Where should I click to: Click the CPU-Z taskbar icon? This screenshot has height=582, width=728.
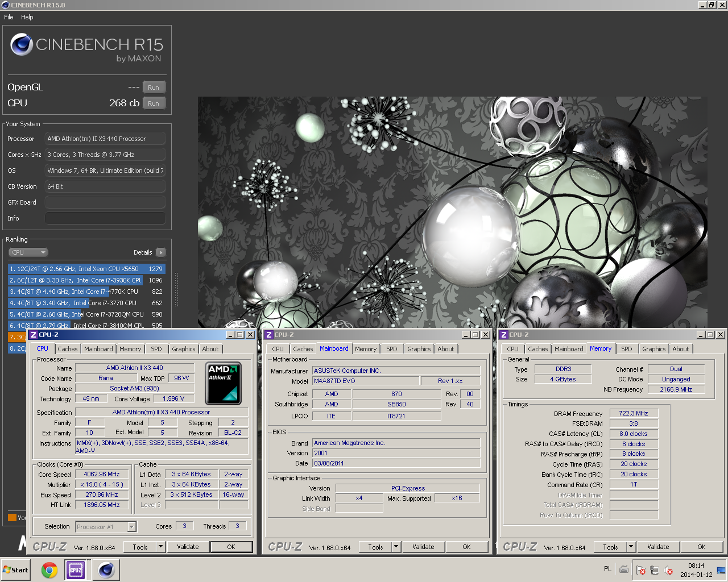click(76, 570)
